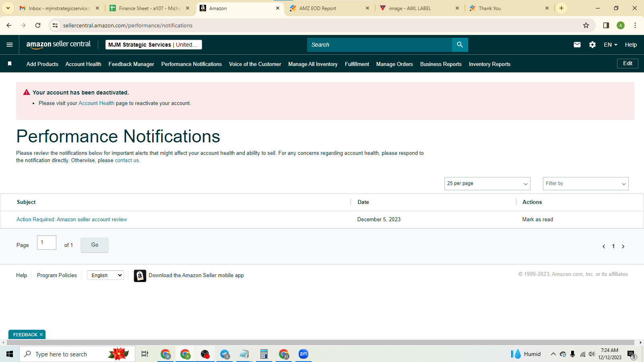Open Performance Notifications nav item

pos(192,64)
